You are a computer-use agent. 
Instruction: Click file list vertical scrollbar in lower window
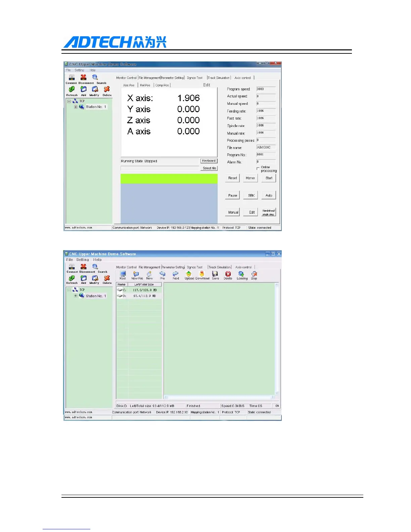tap(277, 339)
